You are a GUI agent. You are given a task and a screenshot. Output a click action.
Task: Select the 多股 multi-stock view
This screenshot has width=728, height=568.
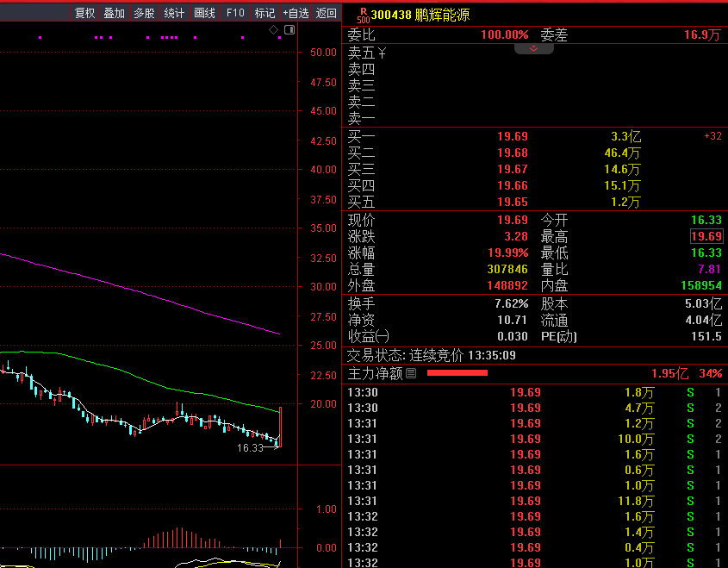point(144,13)
